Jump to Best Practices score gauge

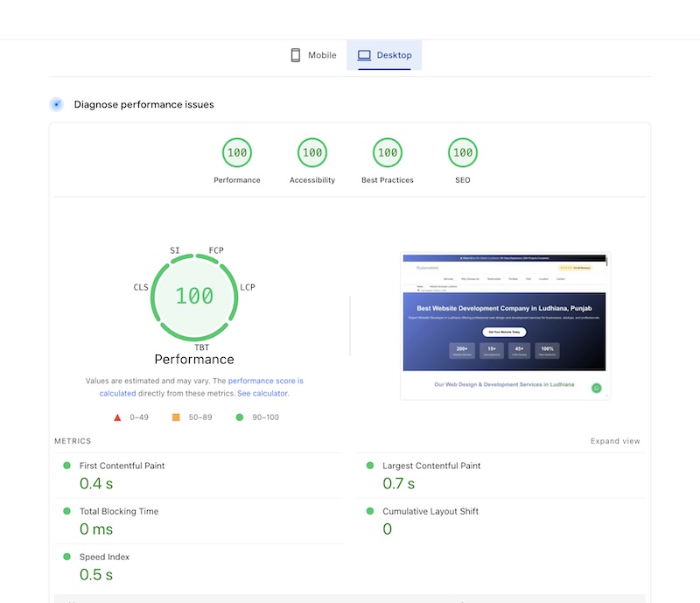pyautogui.click(x=388, y=153)
